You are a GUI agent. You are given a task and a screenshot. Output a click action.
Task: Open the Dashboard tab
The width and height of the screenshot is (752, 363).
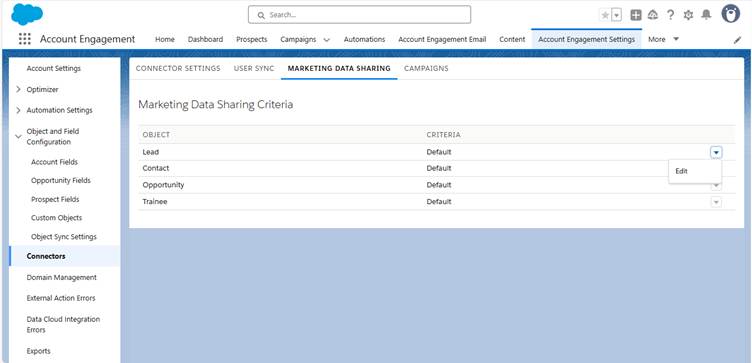[x=205, y=39]
